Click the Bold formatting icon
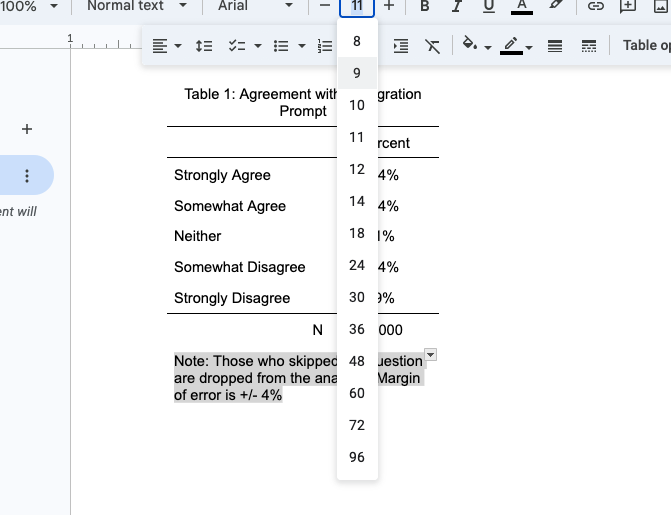This screenshot has width=671, height=515. click(x=425, y=6)
